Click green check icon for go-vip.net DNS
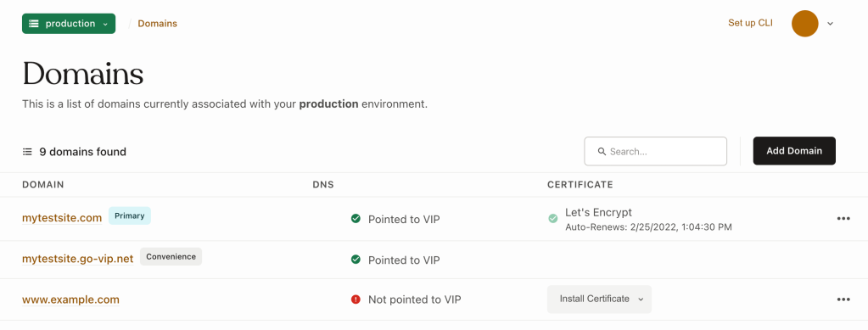Viewport: 868px width, 330px height. 356,259
